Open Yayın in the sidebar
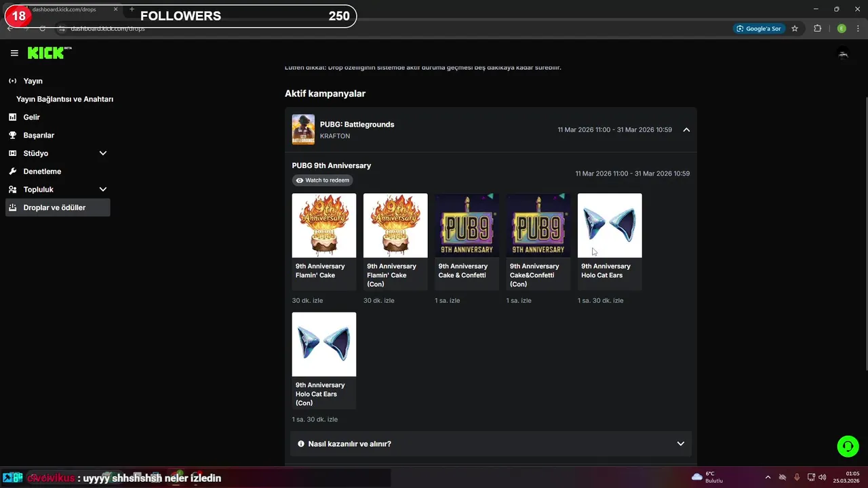Screen dimensions: 868x488 57,81
